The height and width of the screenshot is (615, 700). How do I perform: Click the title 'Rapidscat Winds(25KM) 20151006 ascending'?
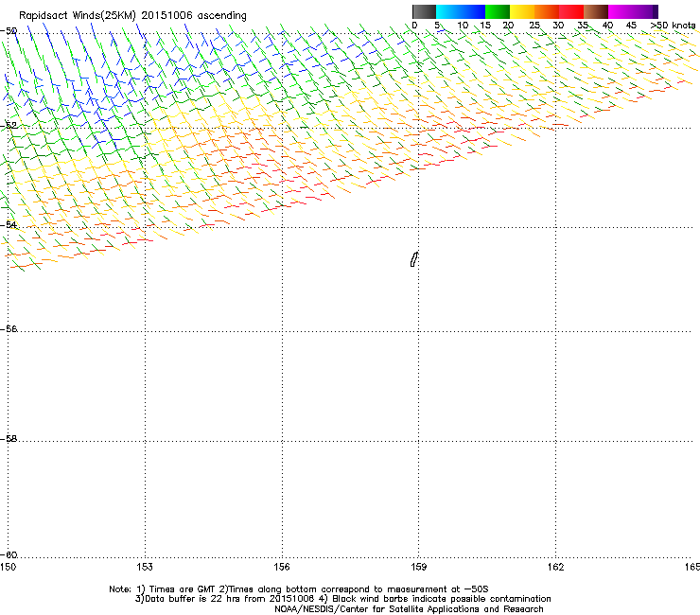[132, 15]
